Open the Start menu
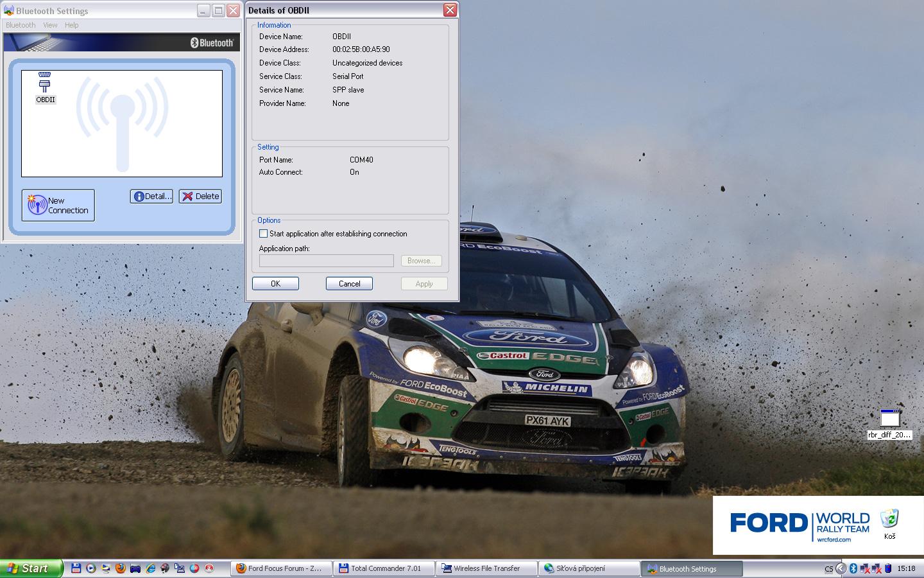924x578 pixels. (x=31, y=568)
